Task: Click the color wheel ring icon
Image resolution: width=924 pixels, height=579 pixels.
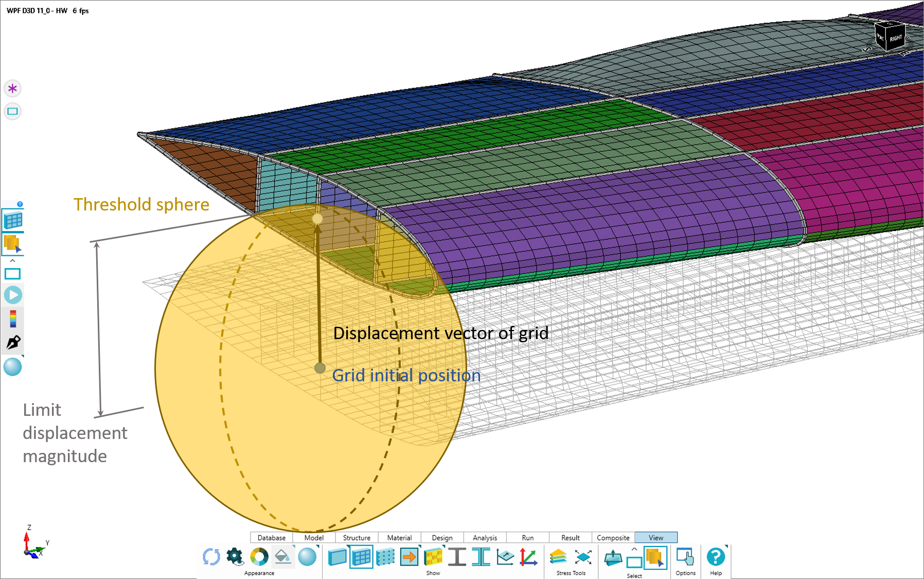Action: coord(259,557)
